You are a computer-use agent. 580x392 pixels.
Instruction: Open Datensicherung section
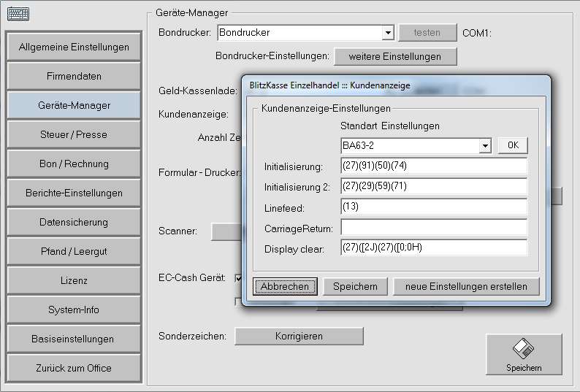pos(74,222)
